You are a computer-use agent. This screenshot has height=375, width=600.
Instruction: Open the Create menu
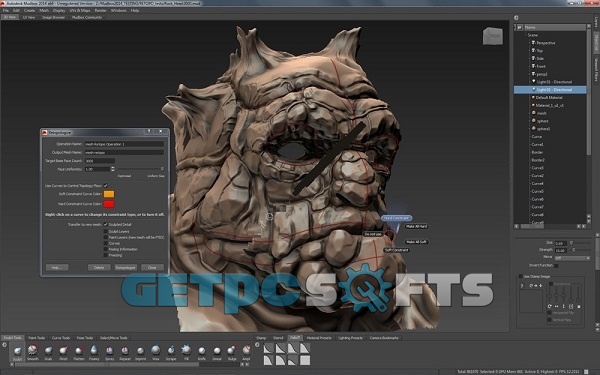(x=29, y=10)
